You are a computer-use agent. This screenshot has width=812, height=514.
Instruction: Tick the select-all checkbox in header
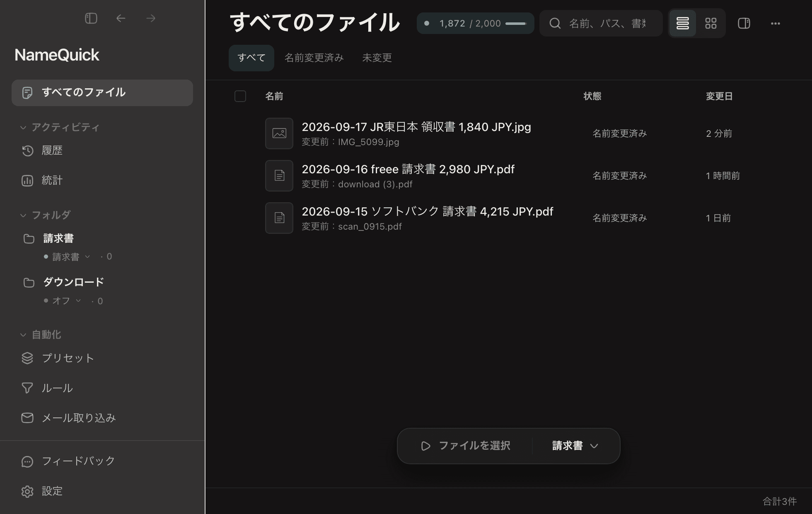(240, 96)
